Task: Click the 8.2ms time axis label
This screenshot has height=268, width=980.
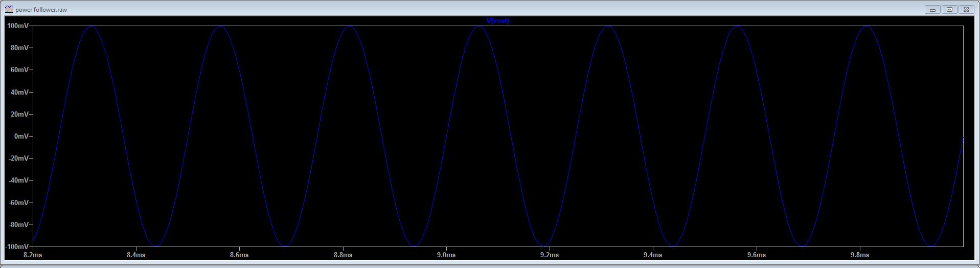Action: tap(33, 255)
